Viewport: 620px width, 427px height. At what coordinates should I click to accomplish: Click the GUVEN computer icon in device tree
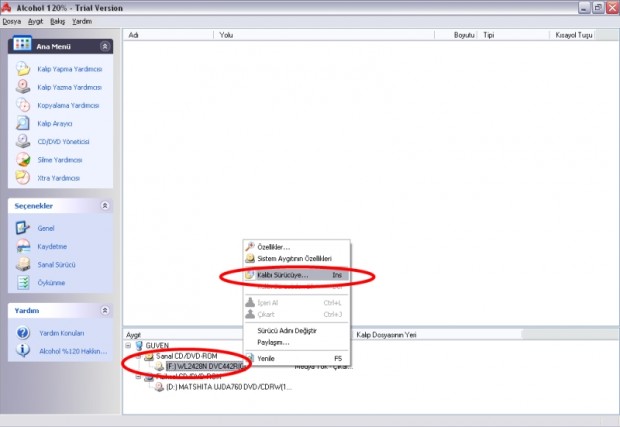139,346
